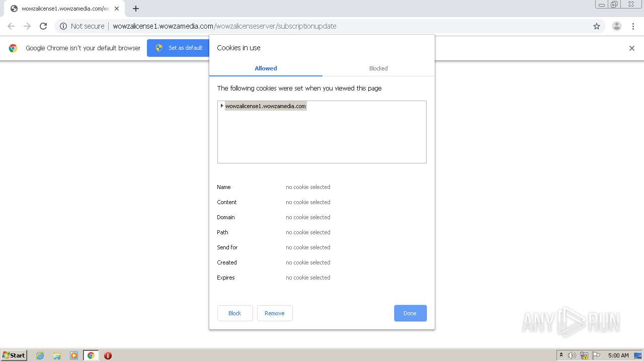
Task: Go back to the previous page
Action: coord(11,26)
